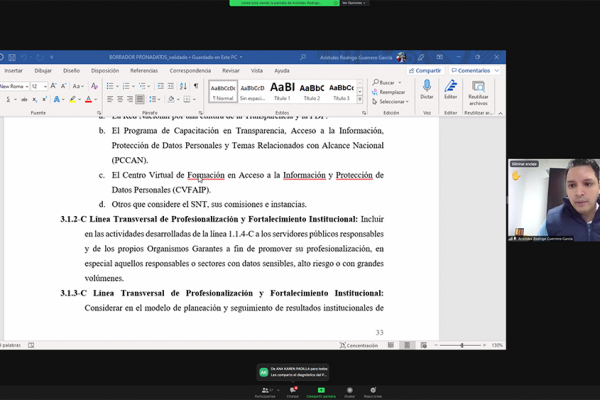600x400 pixels.
Task: Open the Referencias tab
Action: pos(144,71)
